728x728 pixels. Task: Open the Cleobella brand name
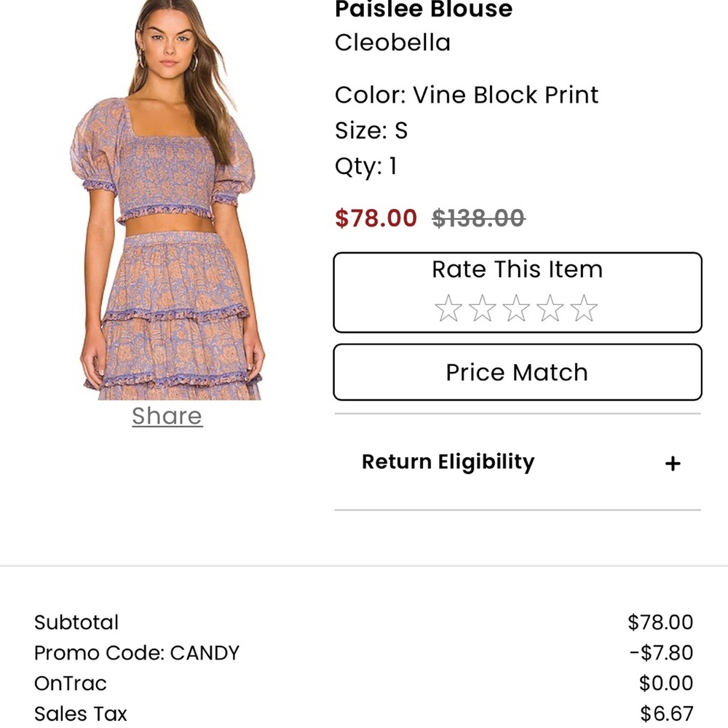[392, 42]
